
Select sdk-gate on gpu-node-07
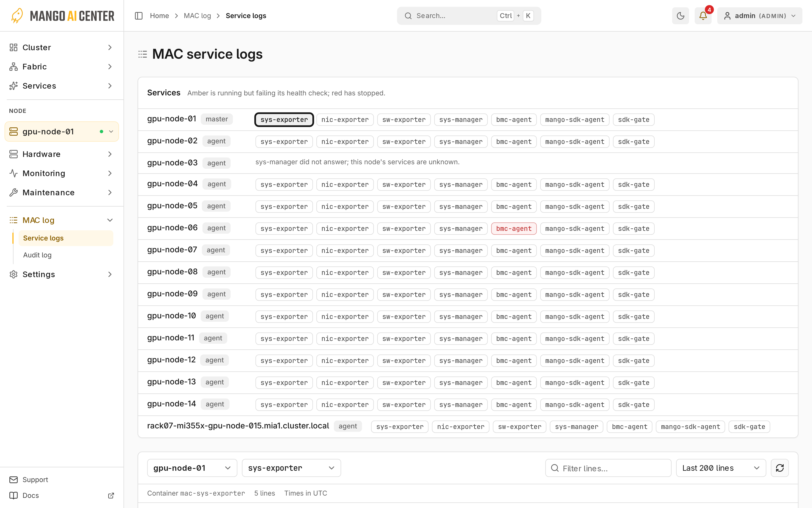[x=633, y=251]
